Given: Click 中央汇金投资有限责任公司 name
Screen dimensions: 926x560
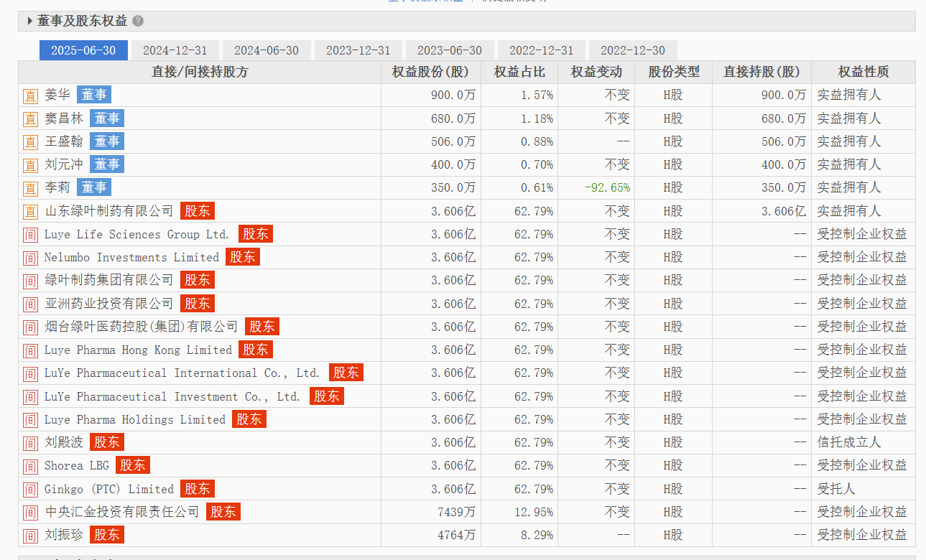Looking at the screenshot, I should pyautogui.click(x=122, y=512).
